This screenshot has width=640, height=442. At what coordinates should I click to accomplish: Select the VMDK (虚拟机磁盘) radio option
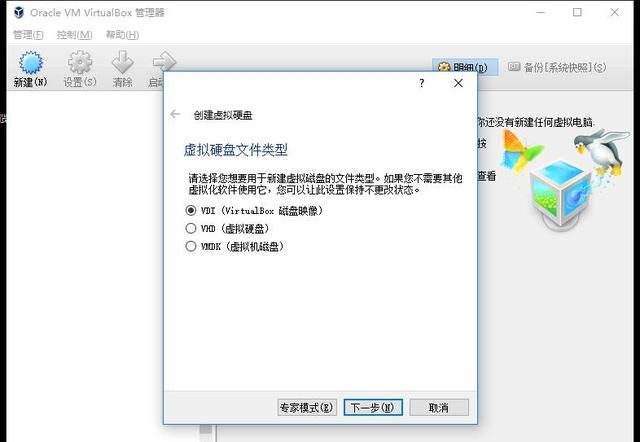[x=191, y=247]
